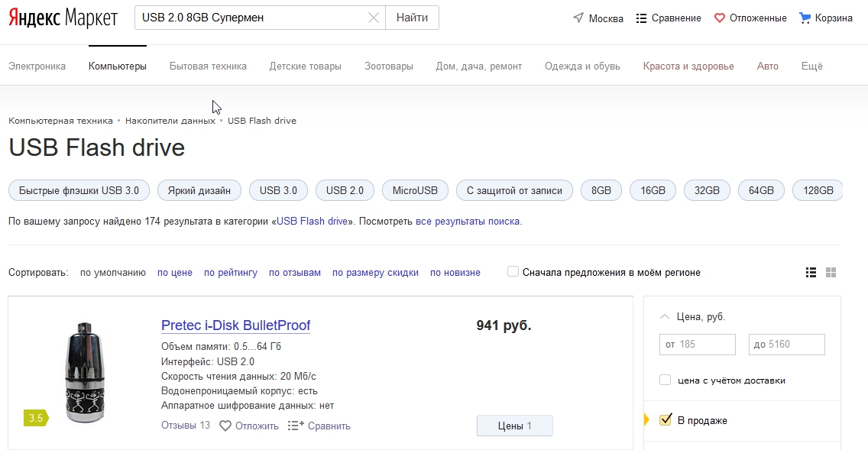868x450 pixels.
Task: Open the Авто category tab
Action: [x=768, y=66]
